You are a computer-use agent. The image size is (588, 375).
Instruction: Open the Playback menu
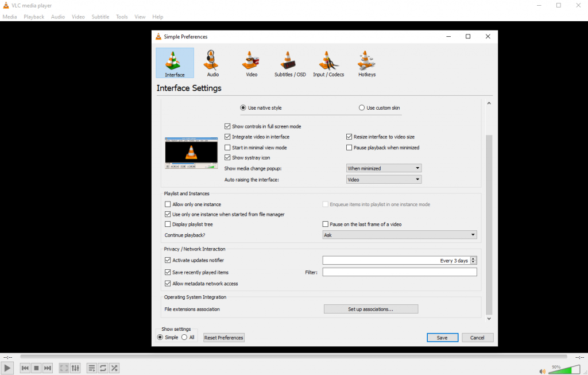[34, 17]
